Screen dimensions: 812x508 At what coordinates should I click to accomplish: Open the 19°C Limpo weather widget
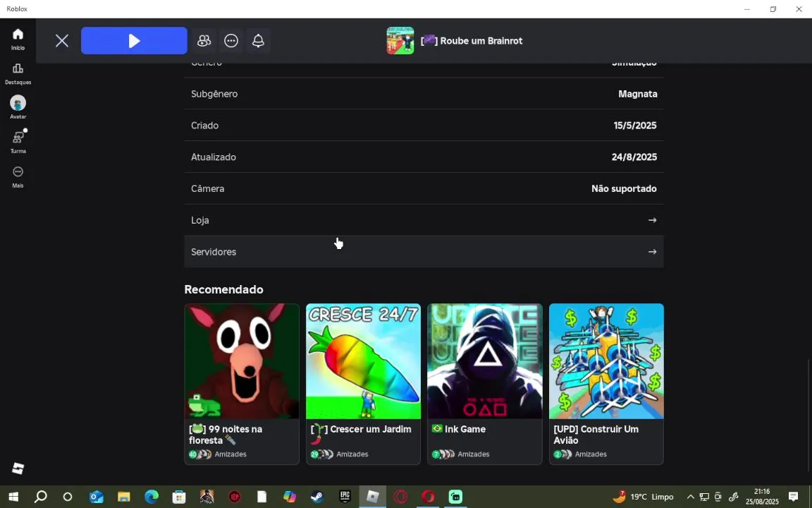(x=643, y=497)
